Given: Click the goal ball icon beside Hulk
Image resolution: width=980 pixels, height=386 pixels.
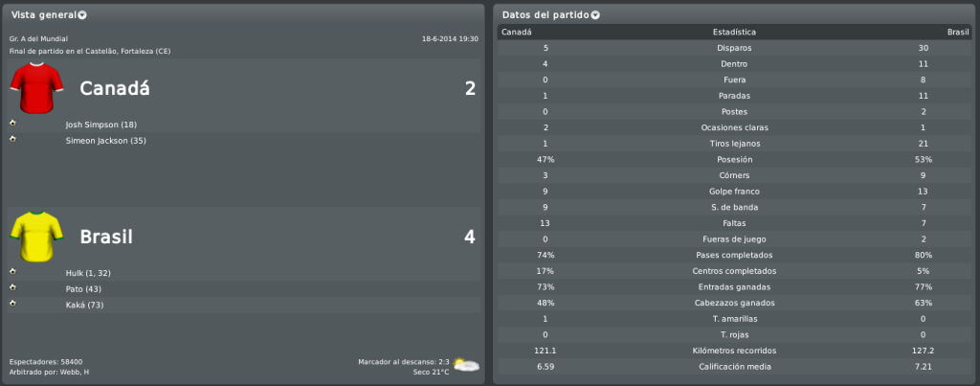Looking at the screenshot, I should coord(12,271).
